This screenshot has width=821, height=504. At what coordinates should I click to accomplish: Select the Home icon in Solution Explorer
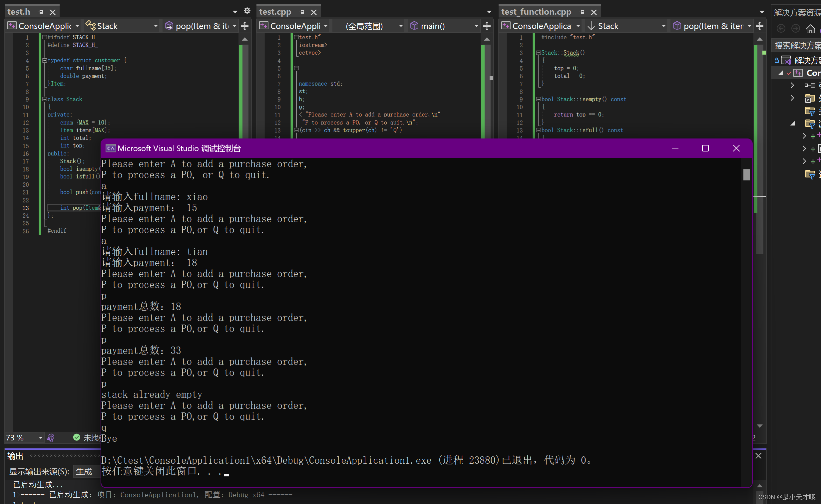[x=810, y=29]
